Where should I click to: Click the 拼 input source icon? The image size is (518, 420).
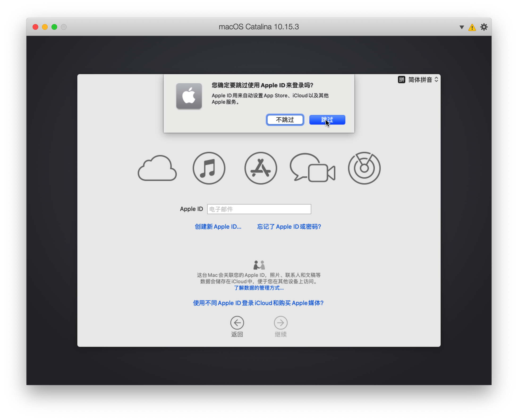pos(401,80)
